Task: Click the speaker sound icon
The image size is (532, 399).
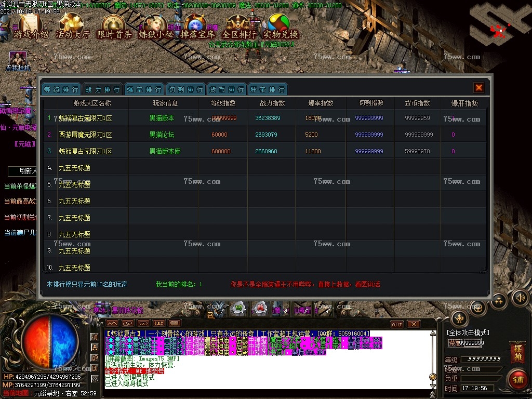Action: click(520, 298)
